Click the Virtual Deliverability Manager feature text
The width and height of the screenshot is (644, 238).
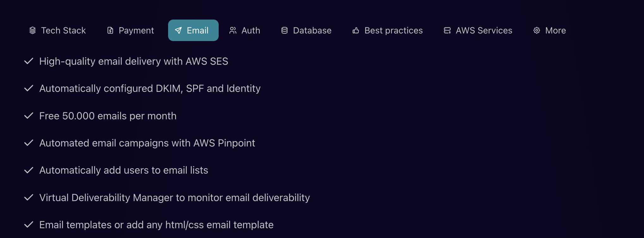[174, 198]
